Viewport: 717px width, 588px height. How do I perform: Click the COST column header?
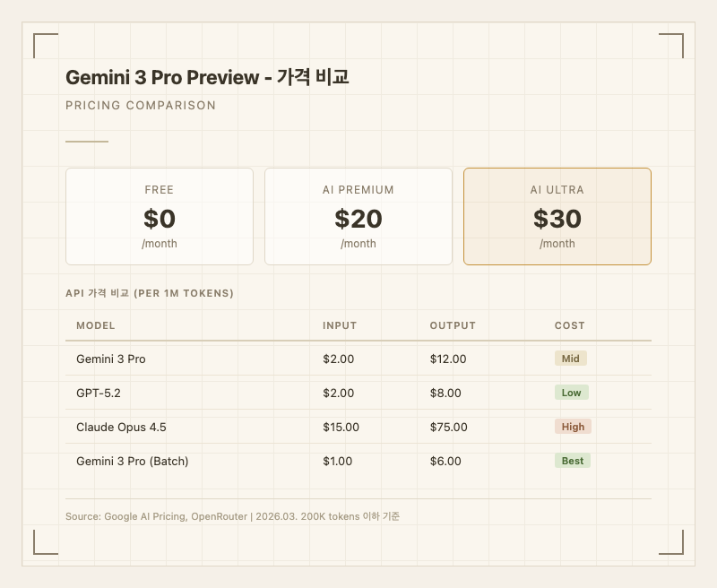570,325
